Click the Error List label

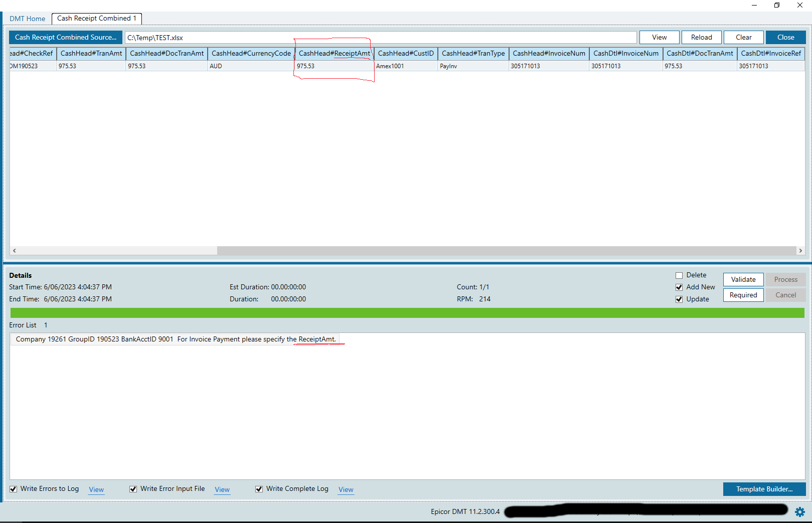(23, 325)
